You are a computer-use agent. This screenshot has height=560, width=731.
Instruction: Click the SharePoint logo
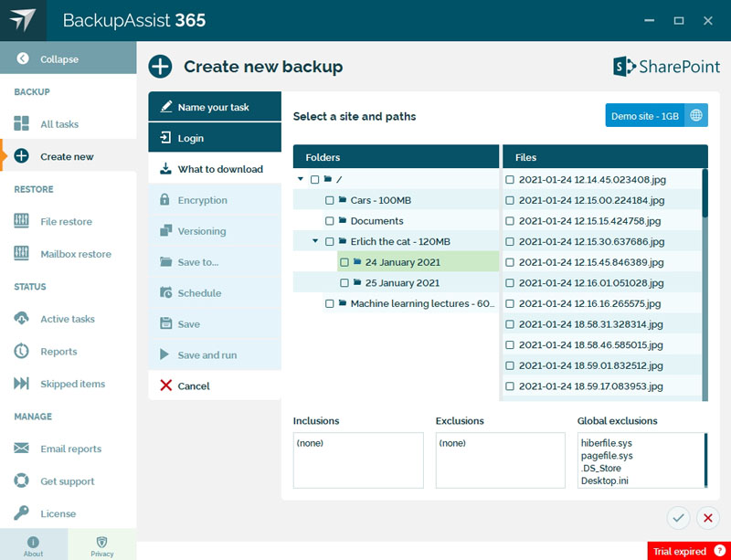(x=666, y=67)
